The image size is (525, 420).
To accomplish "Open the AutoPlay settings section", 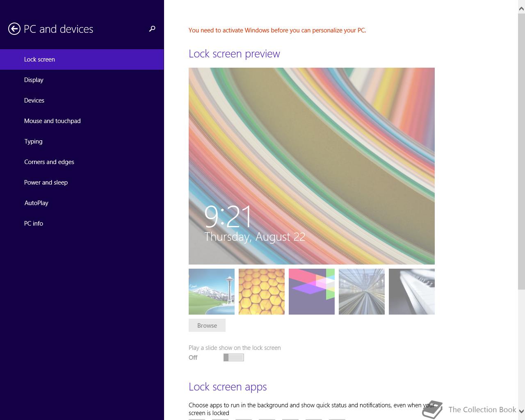I will 82,203.
